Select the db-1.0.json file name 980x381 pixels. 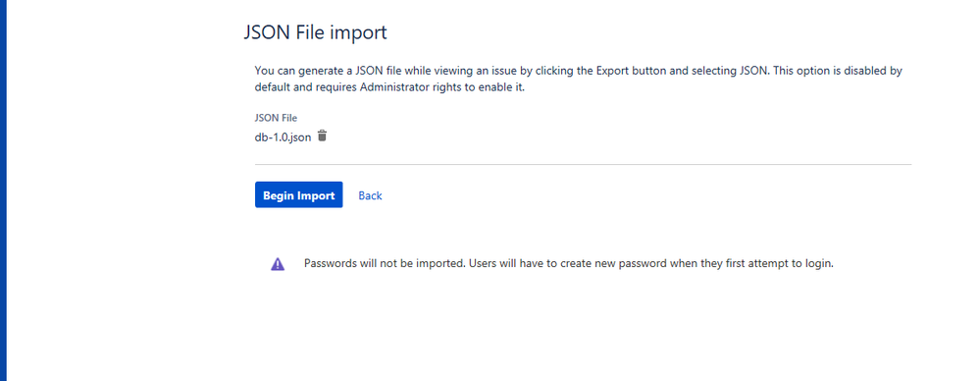click(283, 137)
